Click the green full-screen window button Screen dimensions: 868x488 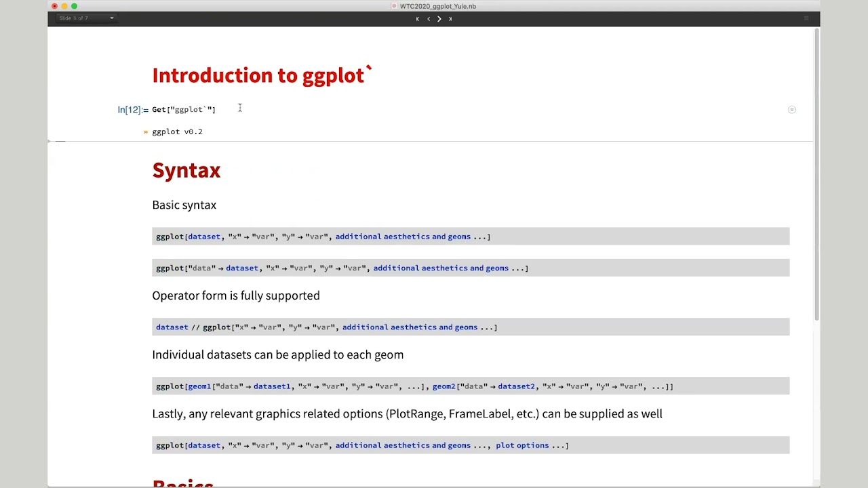(x=75, y=6)
